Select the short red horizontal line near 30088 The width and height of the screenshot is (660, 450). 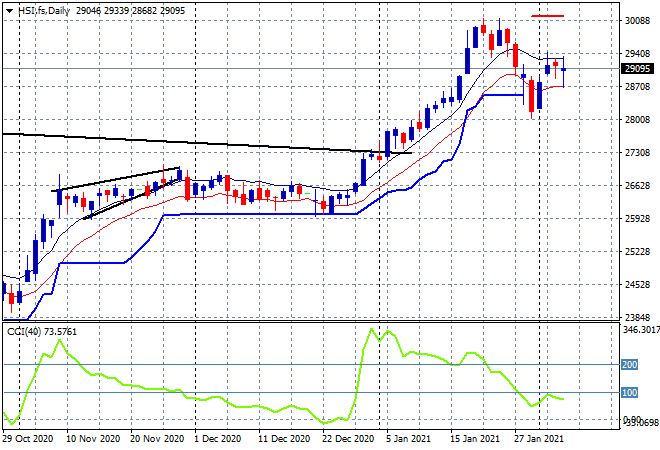tap(548, 16)
